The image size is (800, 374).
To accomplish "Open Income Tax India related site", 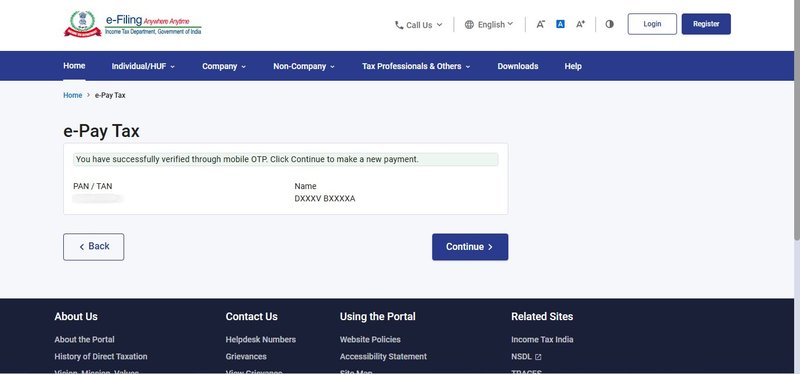I will click(542, 339).
